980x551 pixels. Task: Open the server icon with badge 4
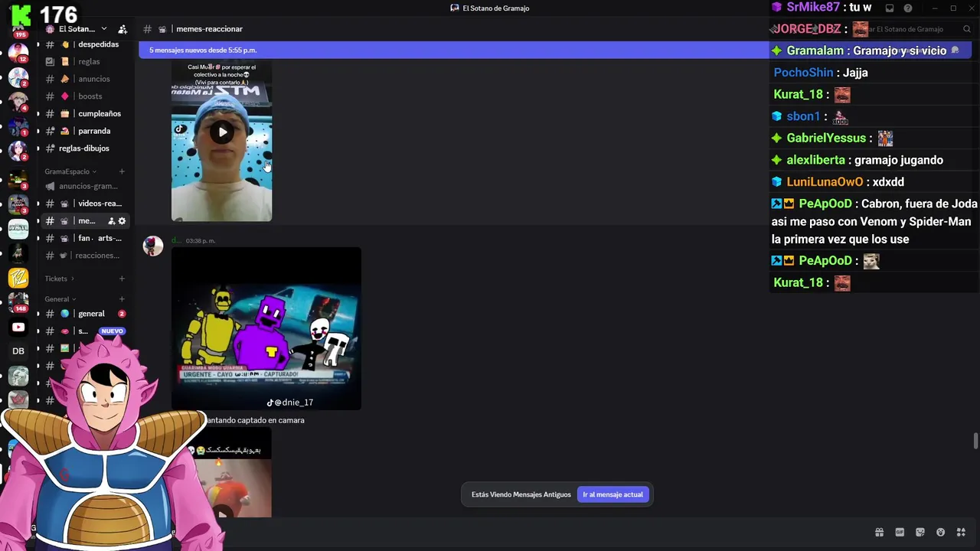point(18,102)
